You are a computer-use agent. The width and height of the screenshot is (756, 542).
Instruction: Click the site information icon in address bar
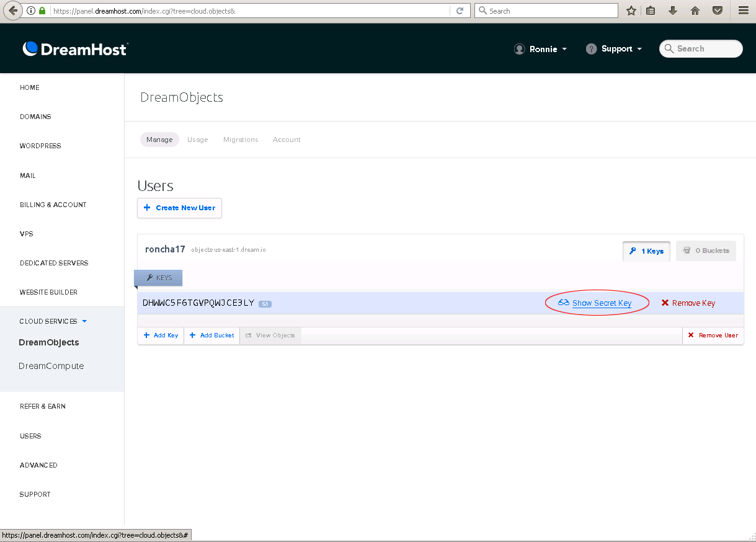pos(31,11)
